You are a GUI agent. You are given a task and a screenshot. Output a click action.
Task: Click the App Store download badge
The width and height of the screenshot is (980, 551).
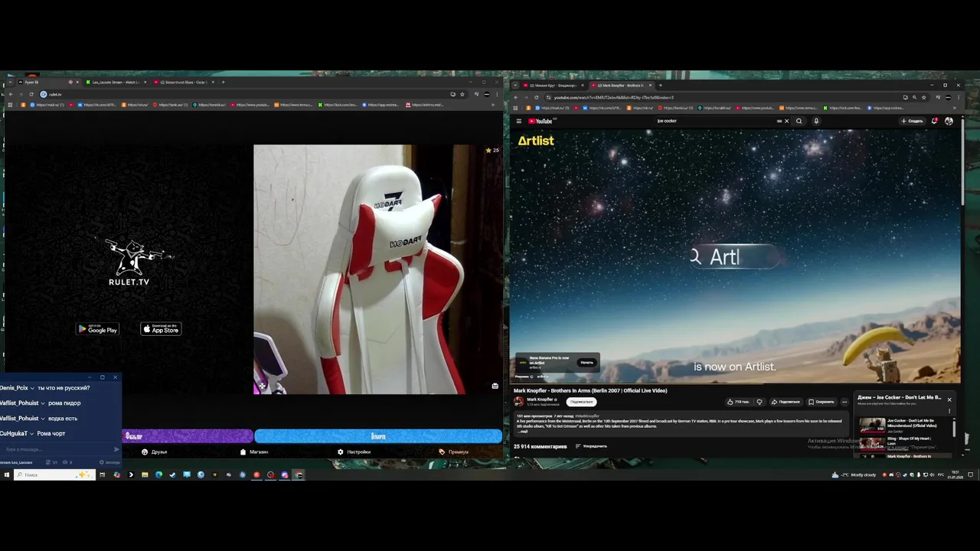(161, 329)
